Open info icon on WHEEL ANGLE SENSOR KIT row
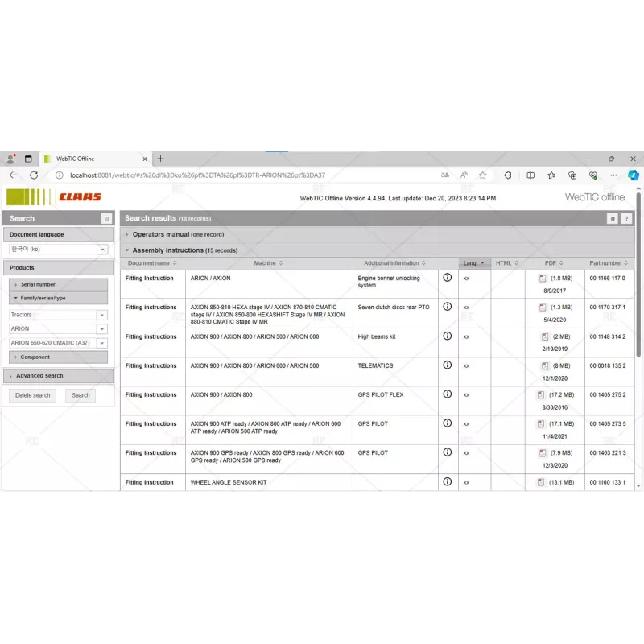 click(448, 482)
